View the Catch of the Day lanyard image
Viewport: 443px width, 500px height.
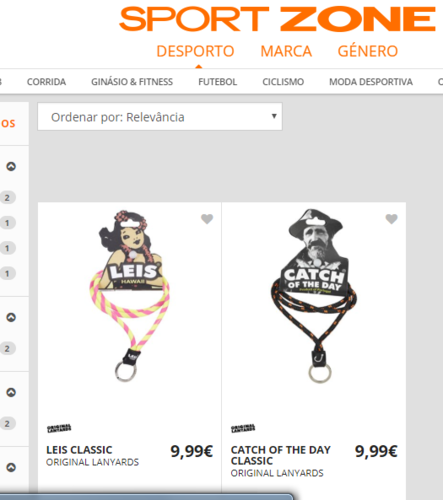[314, 296]
